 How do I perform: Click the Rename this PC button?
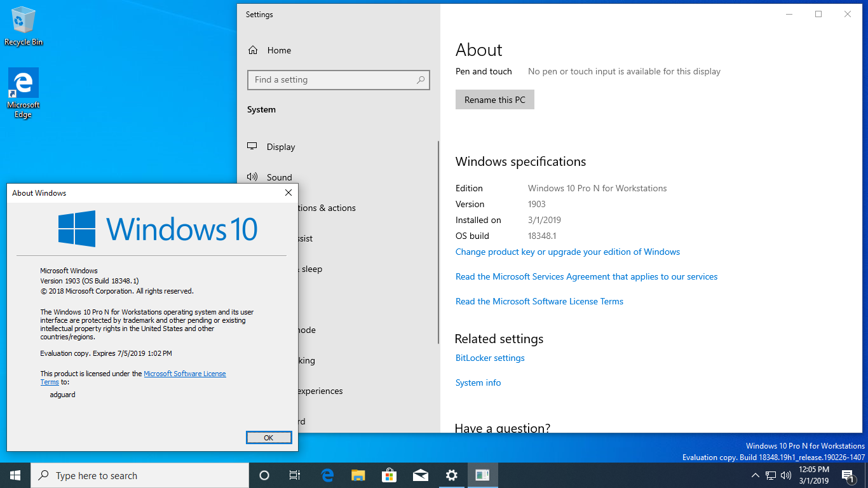point(495,100)
